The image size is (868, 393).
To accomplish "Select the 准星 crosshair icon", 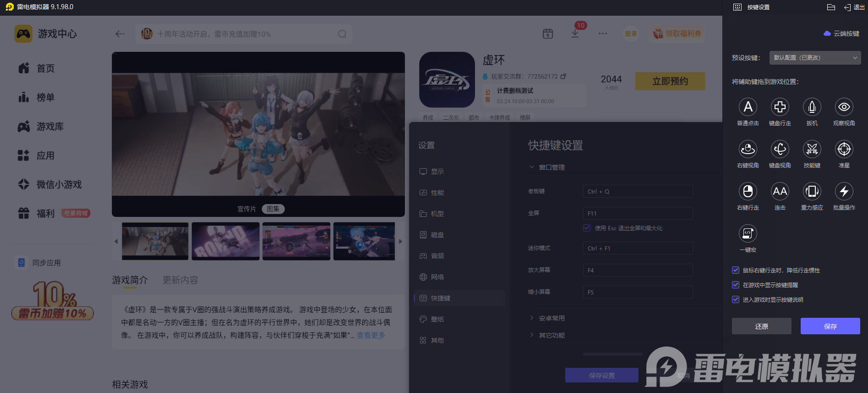I will [844, 149].
